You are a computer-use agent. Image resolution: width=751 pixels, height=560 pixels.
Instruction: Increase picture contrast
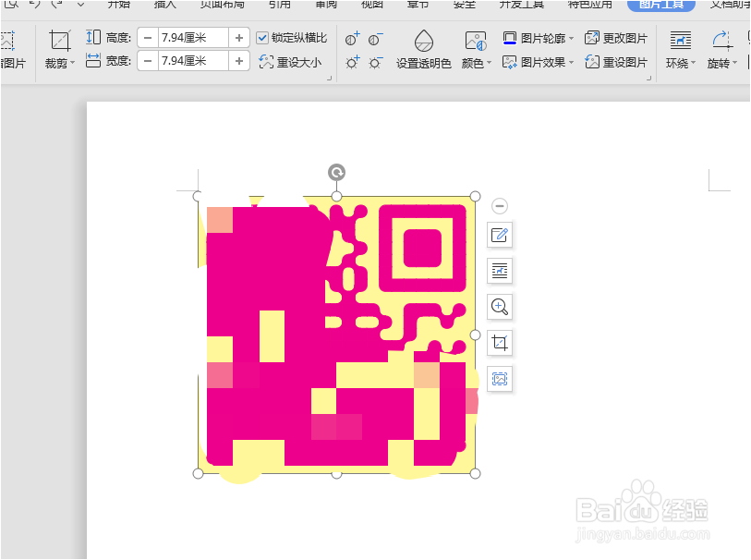point(353,38)
